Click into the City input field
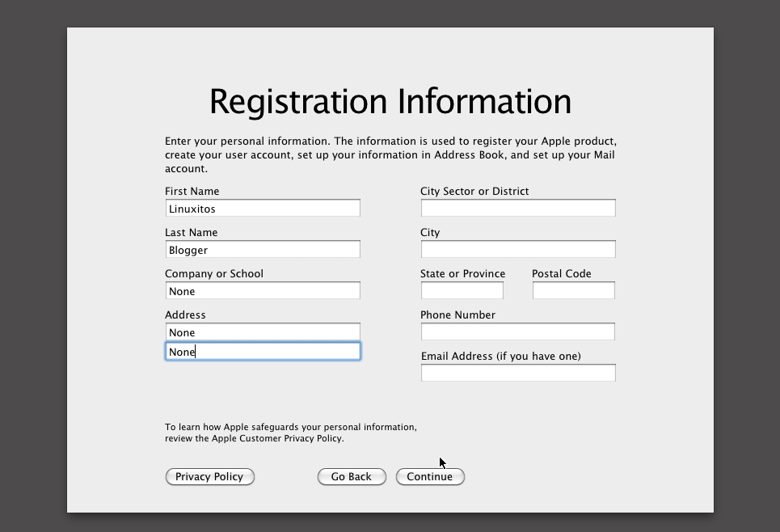 click(x=518, y=249)
